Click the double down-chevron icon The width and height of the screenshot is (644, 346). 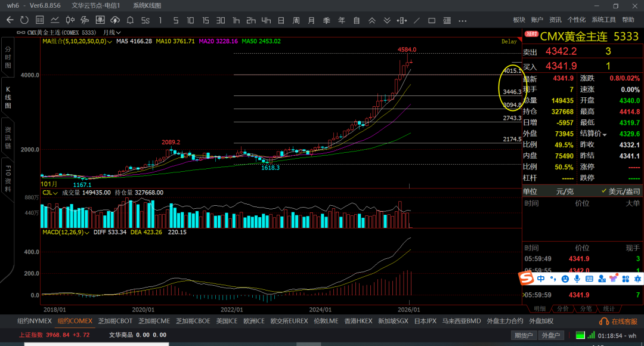(387, 20)
